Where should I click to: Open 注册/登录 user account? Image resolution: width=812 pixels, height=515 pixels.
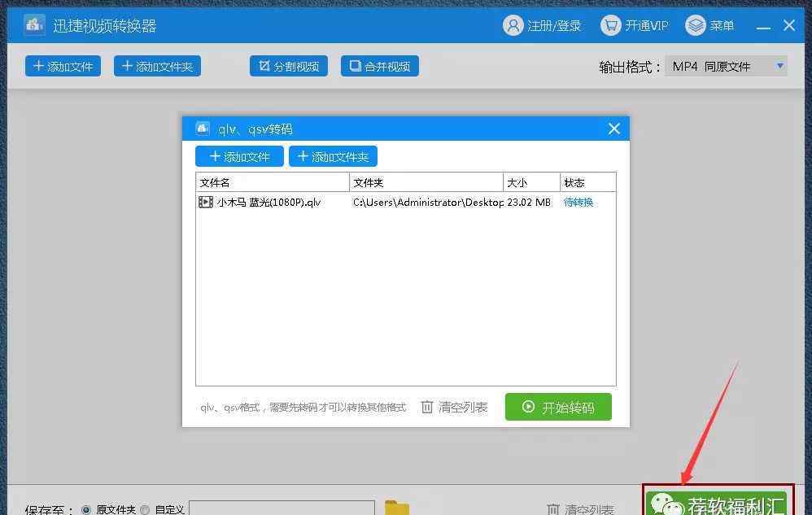542,25
